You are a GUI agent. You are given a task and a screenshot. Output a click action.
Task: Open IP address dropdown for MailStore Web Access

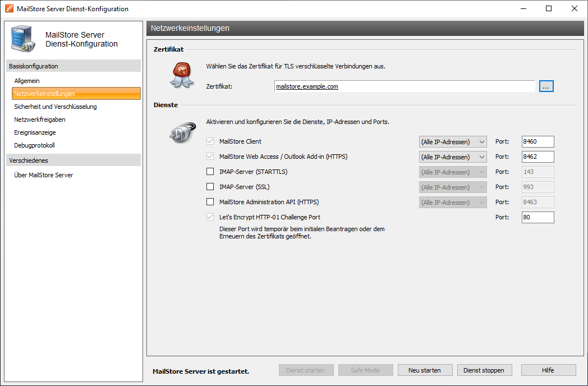[453, 157]
